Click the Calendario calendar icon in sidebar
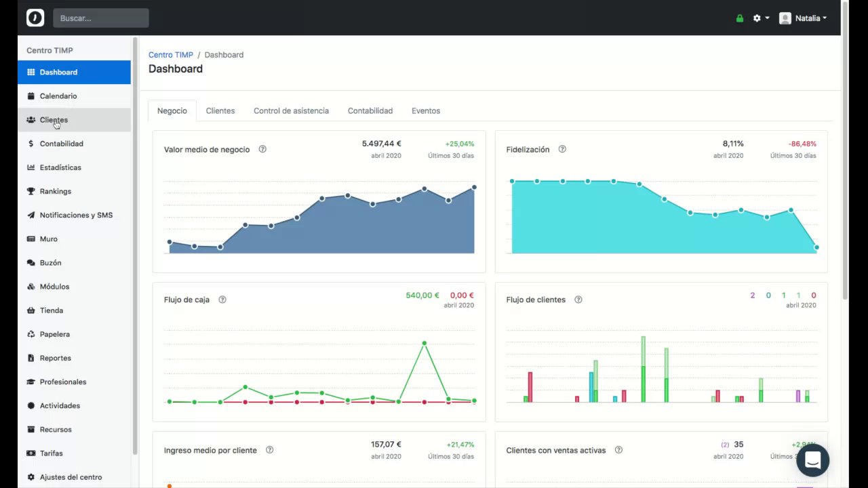Screen dimensions: 868x488 [x=31, y=96]
